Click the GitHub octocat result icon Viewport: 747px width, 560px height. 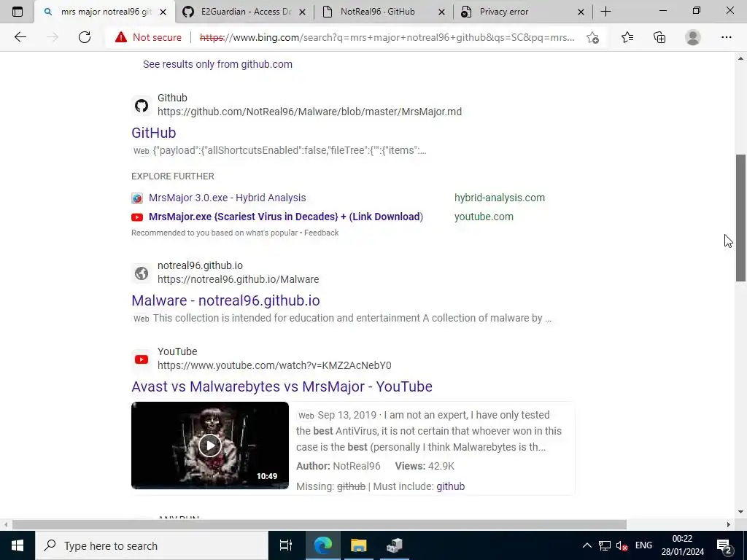(x=141, y=105)
